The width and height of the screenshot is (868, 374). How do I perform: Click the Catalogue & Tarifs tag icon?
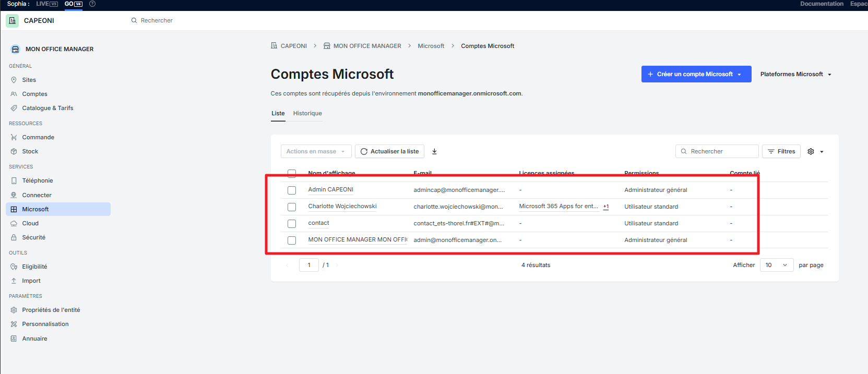click(x=14, y=108)
